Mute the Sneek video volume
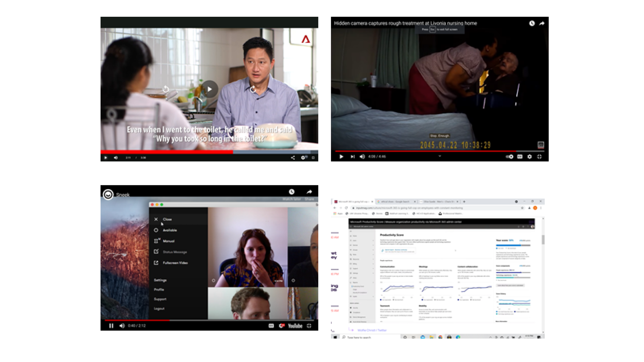This screenshot has height=362, width=644. [122, 326]
